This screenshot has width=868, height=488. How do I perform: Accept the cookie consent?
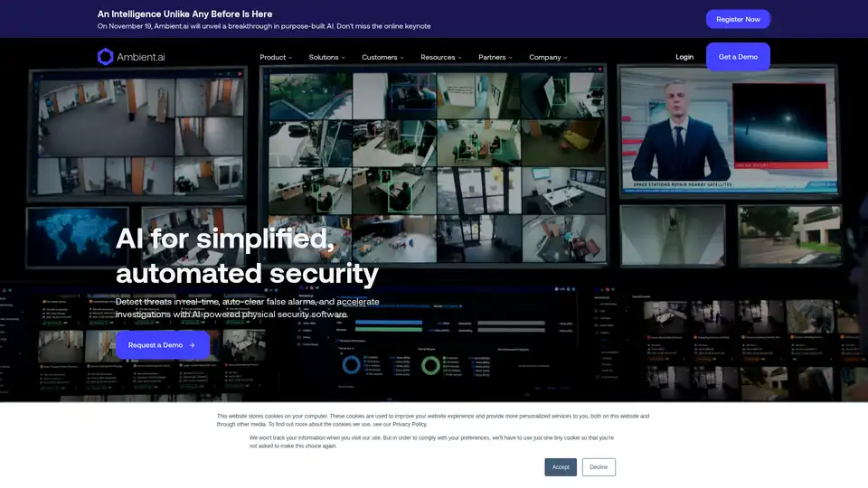[x=561, y=467]
